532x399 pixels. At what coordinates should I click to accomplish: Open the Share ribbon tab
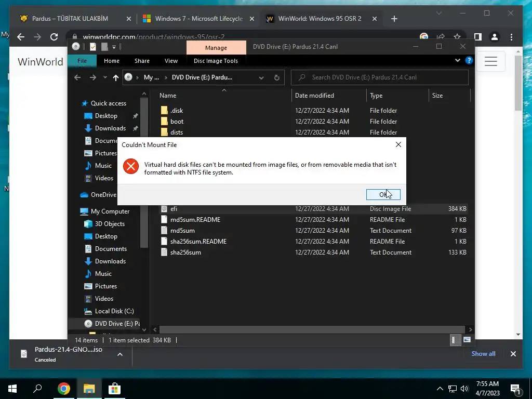click(x=142, y=61)
